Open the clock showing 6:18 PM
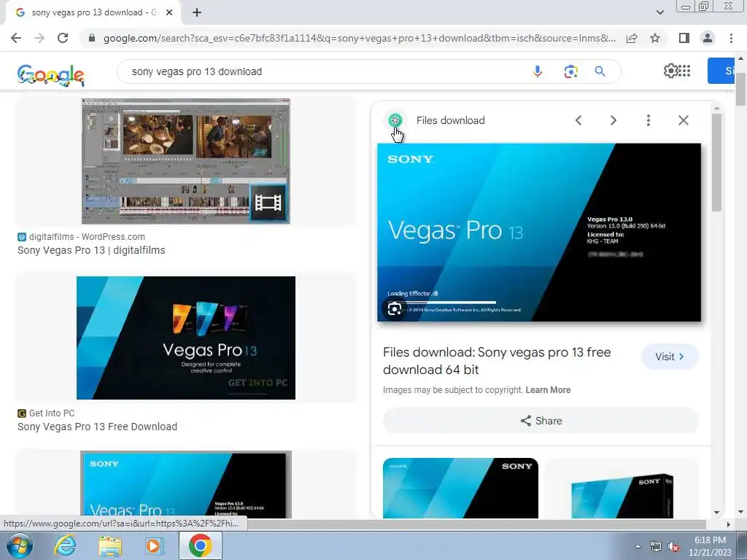 pos(710,546)
